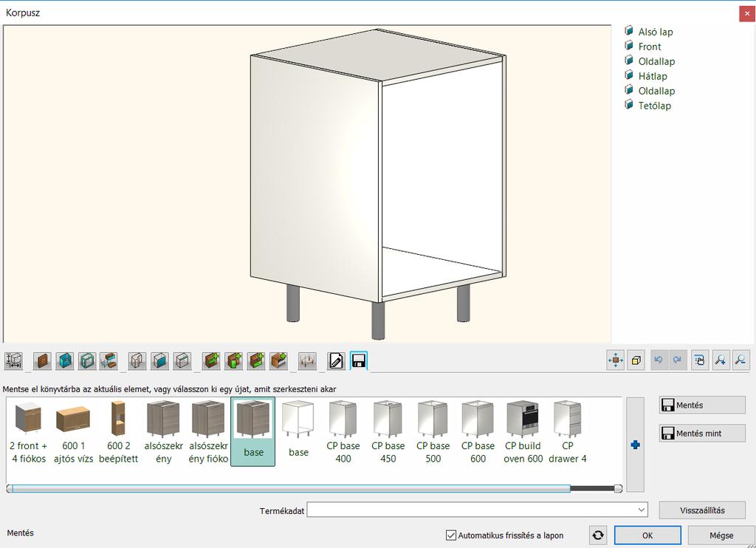The height and width of the screenshot is (548, 756).
Task: Zoom in on the cabinet preview
Action: pos(721,360)
